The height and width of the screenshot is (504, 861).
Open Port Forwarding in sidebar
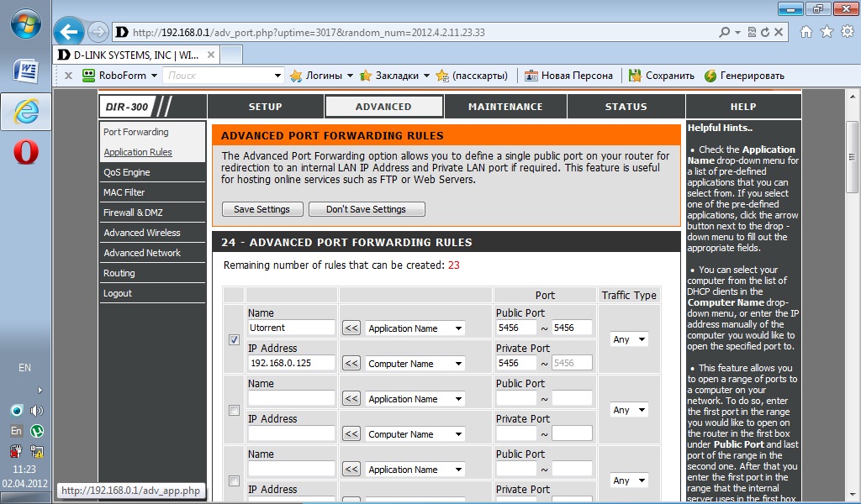tap(135, 132)
